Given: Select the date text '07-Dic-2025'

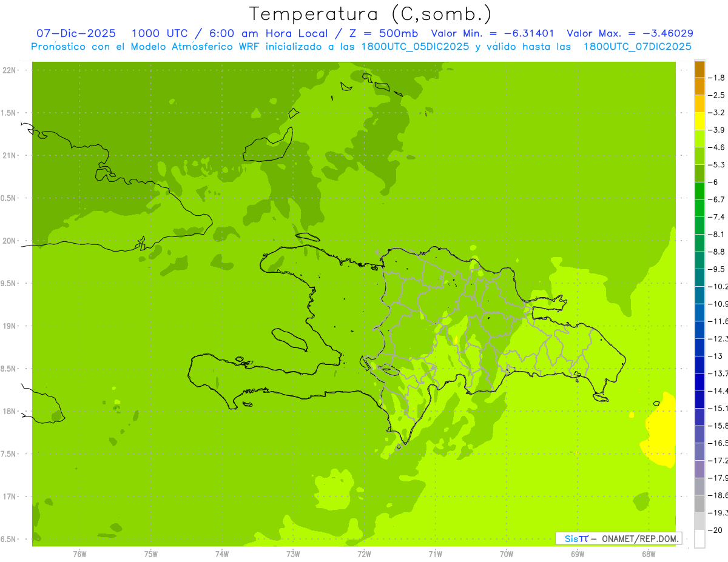Looking at the screenshot, I should click(76, 33).
